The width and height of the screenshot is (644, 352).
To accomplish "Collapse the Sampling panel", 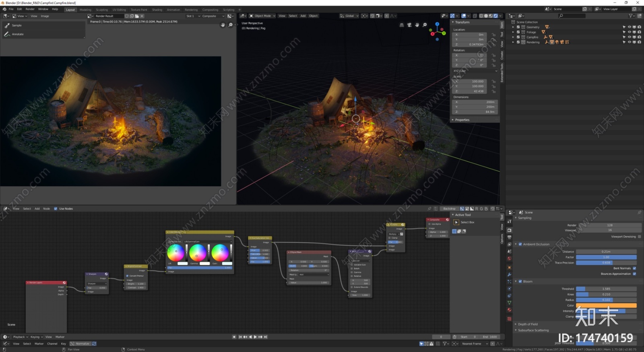I will coord(516,218).
